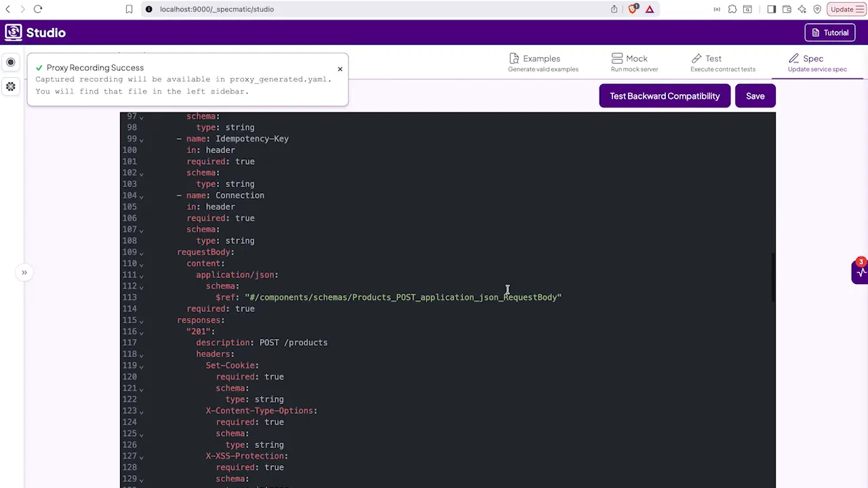Screen dimensions: 868x488
Task: Collapse the responses section on line 115
Action: pos(141,321)
